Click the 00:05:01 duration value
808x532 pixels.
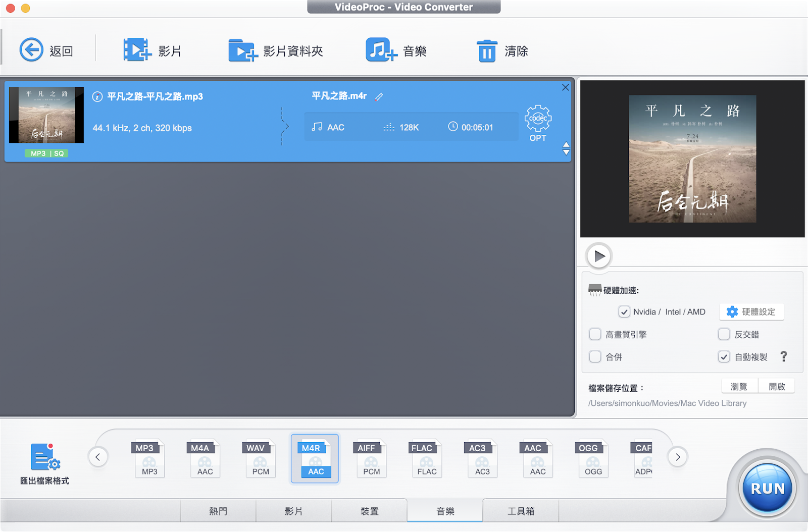(x=477, y=128)
